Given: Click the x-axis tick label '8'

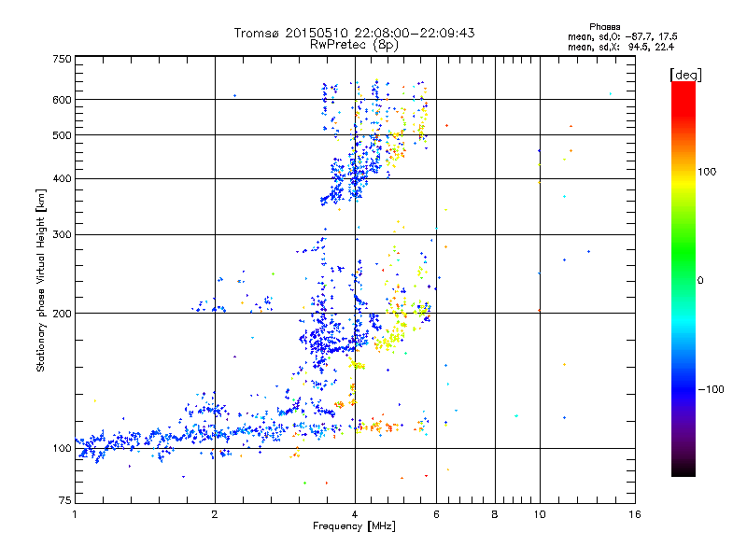Looking at the screenshot, I should point(495,514).
